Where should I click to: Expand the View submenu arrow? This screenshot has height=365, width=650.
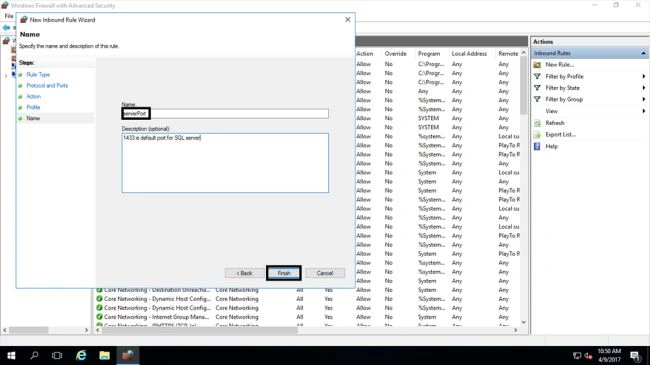(x=643, y=111)
